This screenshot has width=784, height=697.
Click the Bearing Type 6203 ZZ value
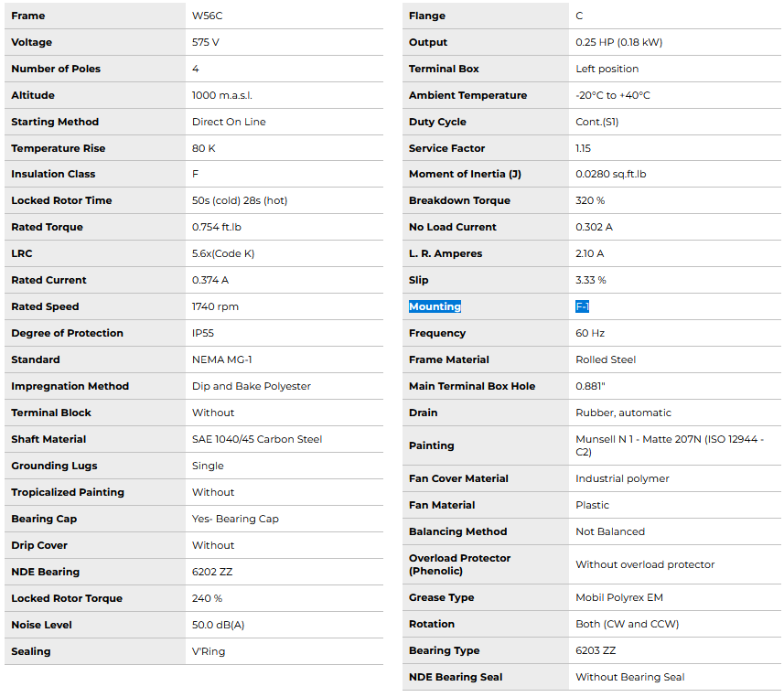pyautogui.click(x=596, y=650)
